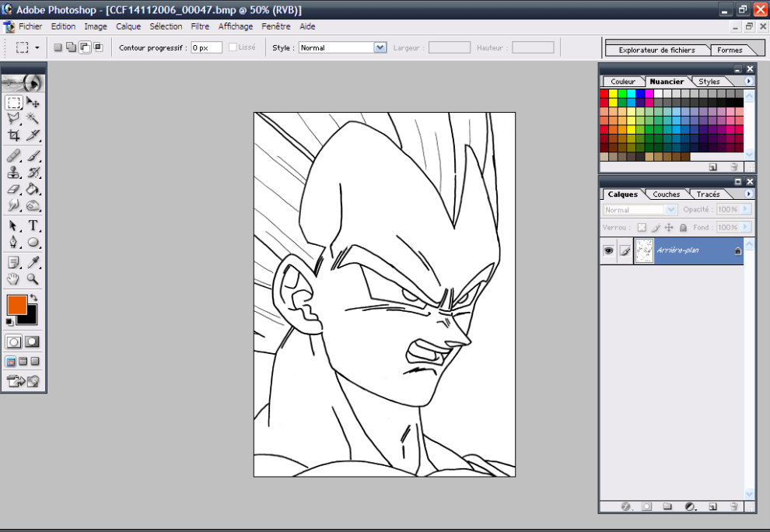
Task: Enable the Lissé checkbox
Action: tap(233, 47)
